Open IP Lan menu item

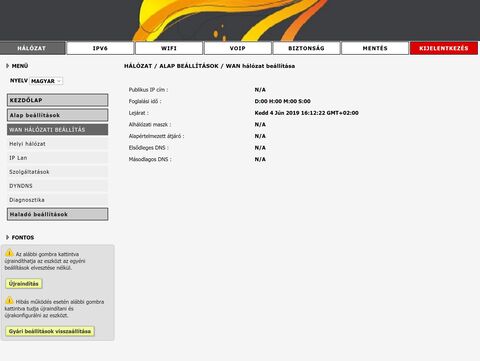58,158
